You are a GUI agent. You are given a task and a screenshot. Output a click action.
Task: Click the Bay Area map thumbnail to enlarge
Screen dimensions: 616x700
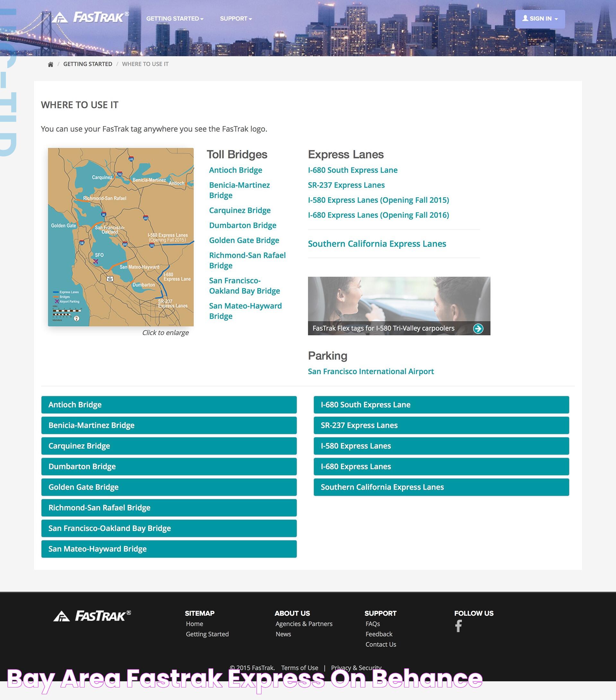[121, 237]
